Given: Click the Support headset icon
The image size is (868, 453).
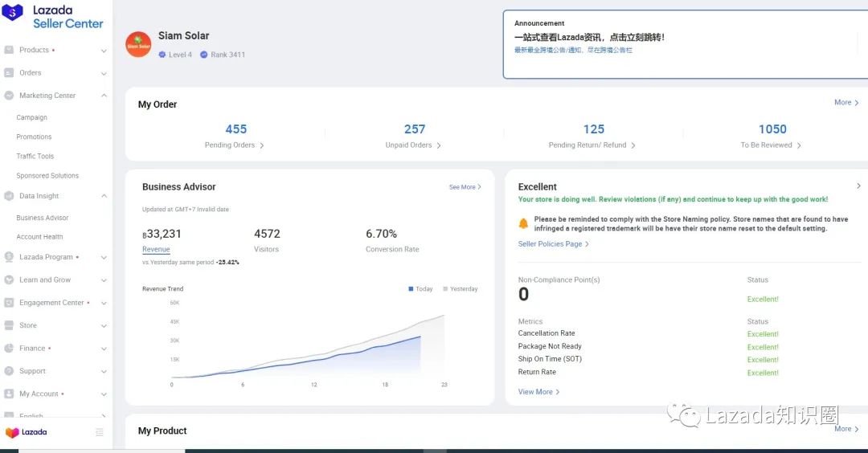Looking at the screenshot, I should click(x=9, y=370).
